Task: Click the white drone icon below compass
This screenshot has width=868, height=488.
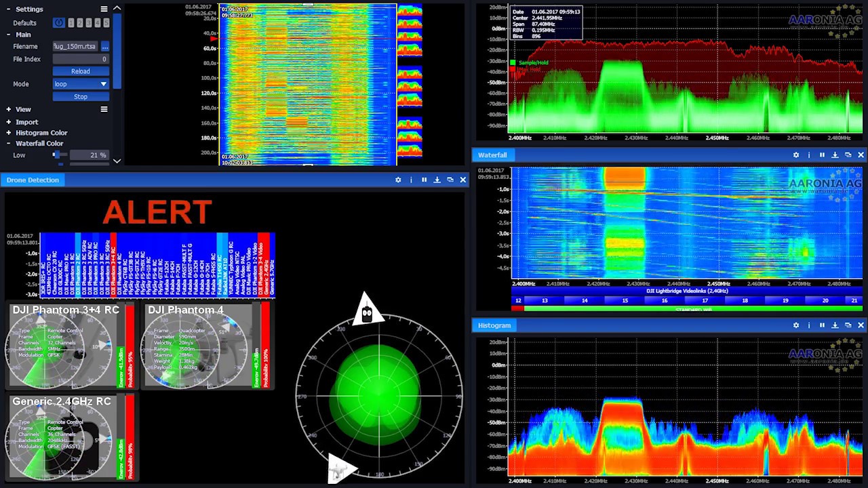Action: [x=342, y=468]
